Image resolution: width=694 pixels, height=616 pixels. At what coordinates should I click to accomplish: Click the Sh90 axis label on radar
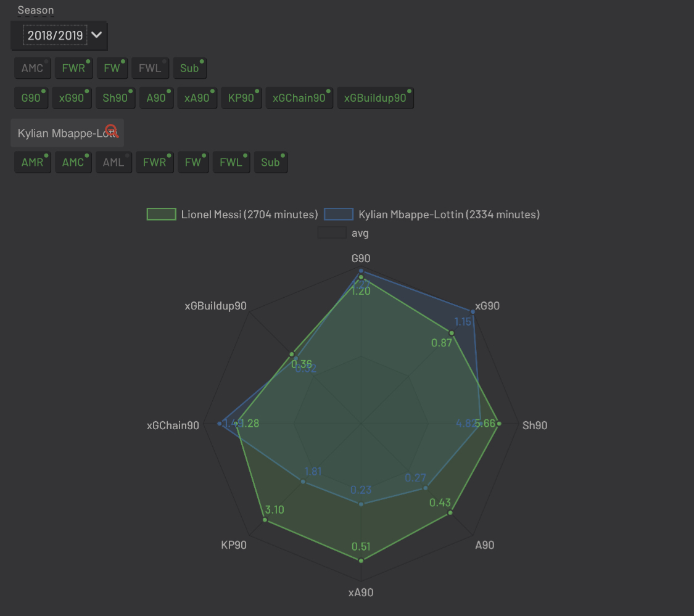[x=535, y=425]
